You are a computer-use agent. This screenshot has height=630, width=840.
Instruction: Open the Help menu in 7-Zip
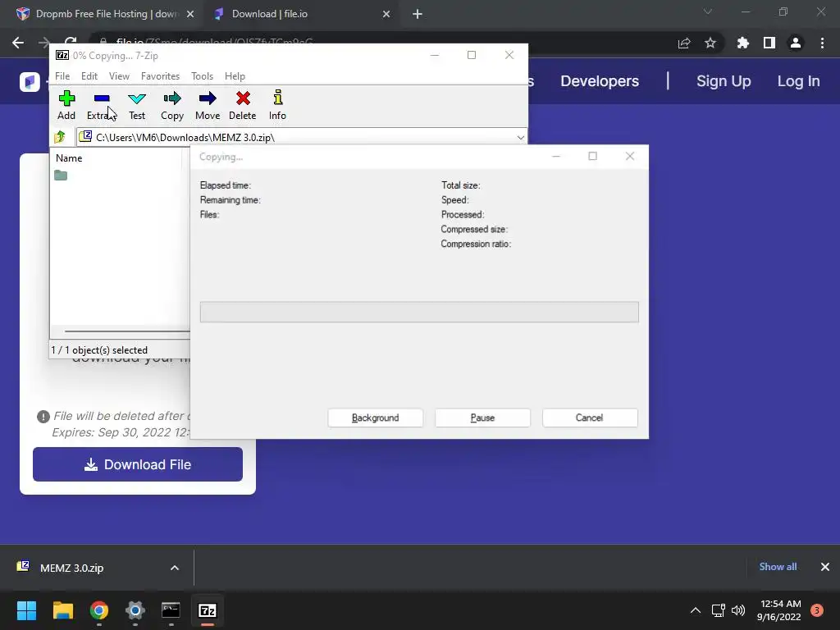pos(235,76)
